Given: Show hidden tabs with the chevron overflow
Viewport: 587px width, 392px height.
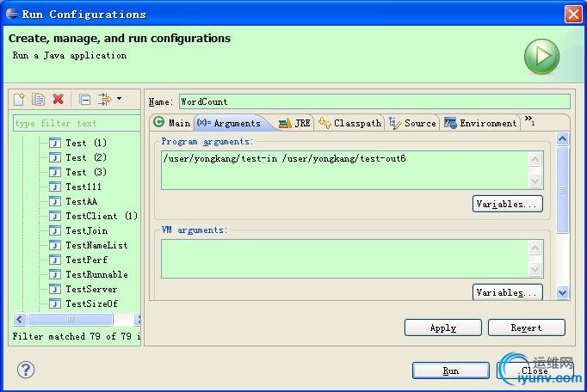Looking at the screenshot, I should click(x=529, y=120).
